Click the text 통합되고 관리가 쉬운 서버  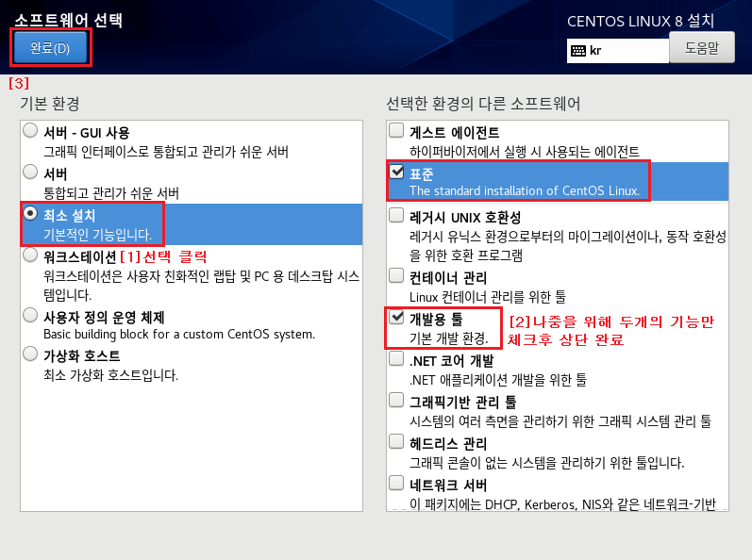(x=111, y=193)
